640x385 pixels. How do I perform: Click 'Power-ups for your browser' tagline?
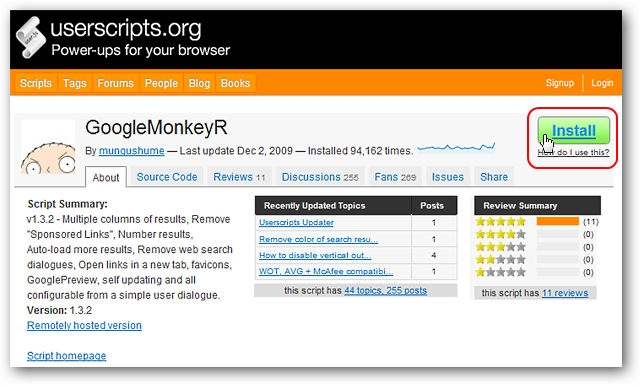(x=140, y=50)
